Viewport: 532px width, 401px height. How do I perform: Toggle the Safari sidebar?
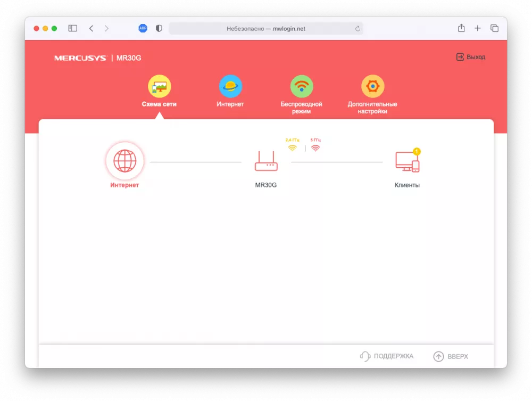(x=72, y=28)
